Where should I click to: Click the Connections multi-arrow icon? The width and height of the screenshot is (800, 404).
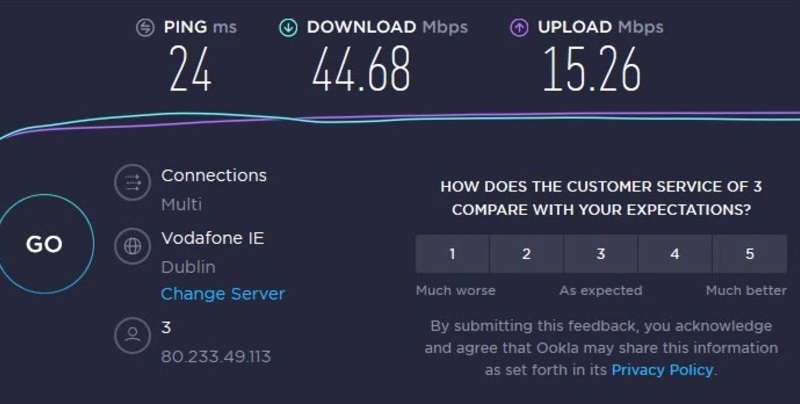(x=131, y=184)
